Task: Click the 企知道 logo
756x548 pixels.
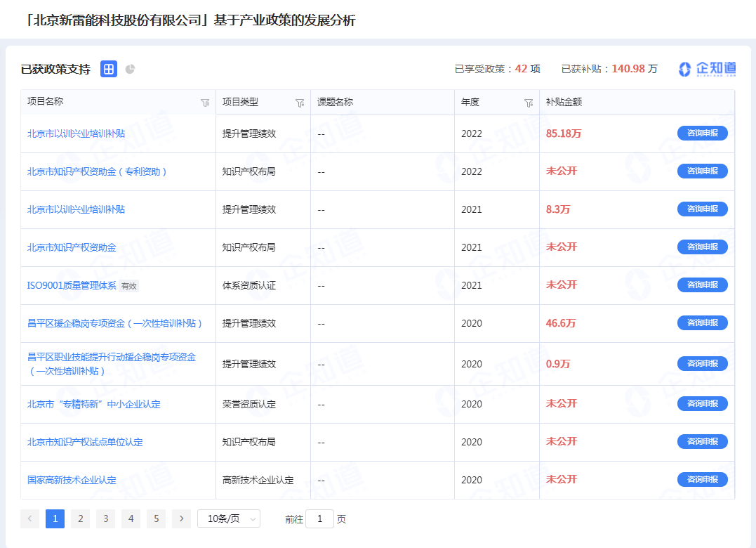Action: [708, 69]
